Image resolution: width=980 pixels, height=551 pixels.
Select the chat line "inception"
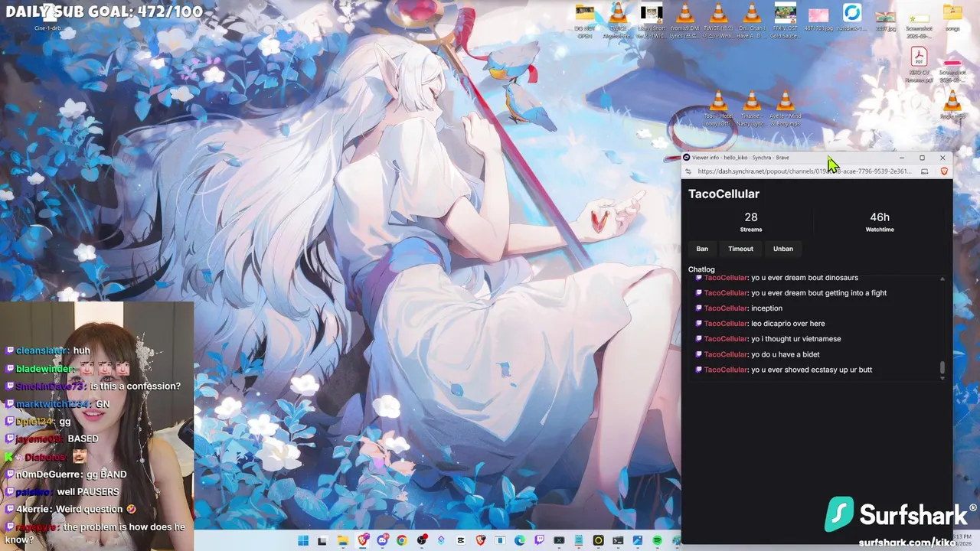pos(766,308)
